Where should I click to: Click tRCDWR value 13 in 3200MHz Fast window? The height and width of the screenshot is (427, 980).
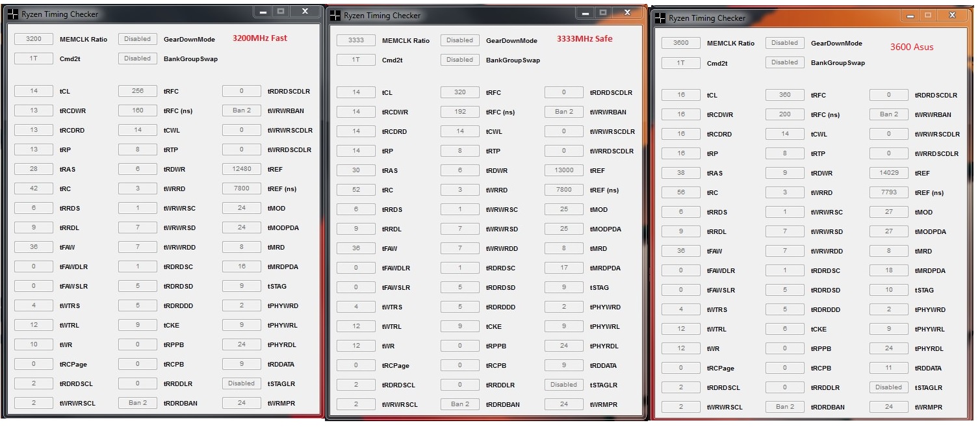pos(34,110)
